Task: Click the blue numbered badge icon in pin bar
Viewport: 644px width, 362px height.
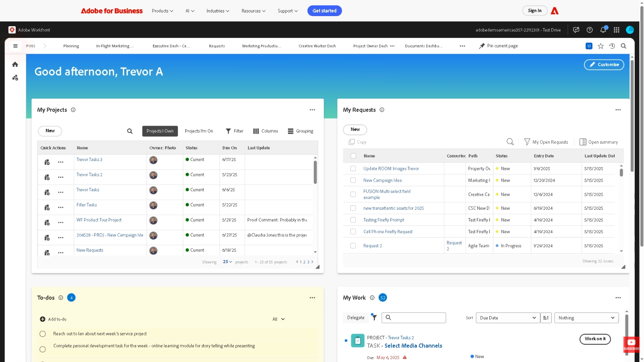Action: point(589,46)
